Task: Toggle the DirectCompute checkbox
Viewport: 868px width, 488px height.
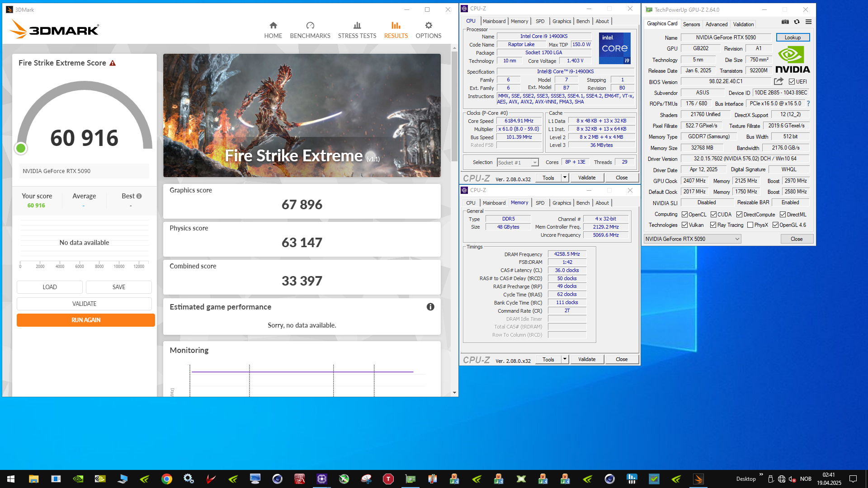Action: click(x=739, y=215)
